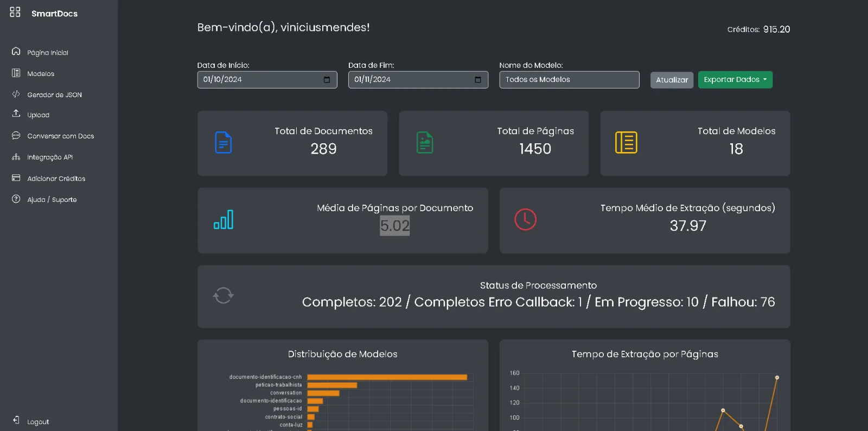This screenshot has width=868, height=431.
Task: Click the Créditos value 915.20
Action: (x=776, y=29)
